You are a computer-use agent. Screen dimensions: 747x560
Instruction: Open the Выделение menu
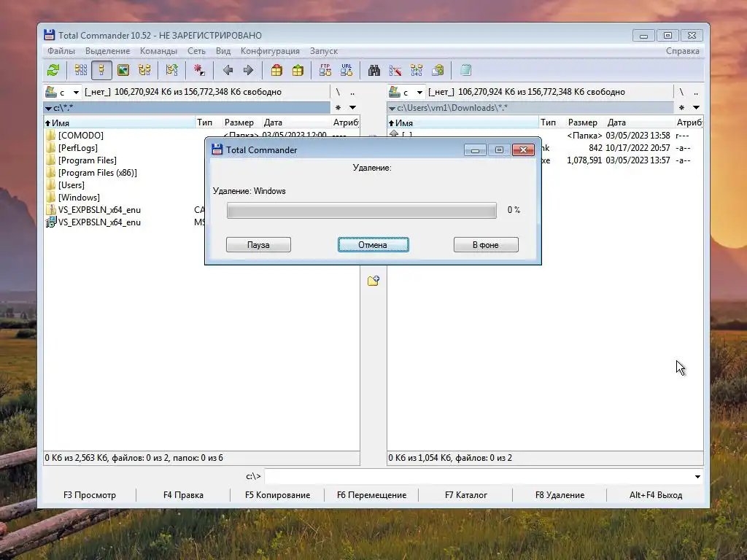coord(107,51)
